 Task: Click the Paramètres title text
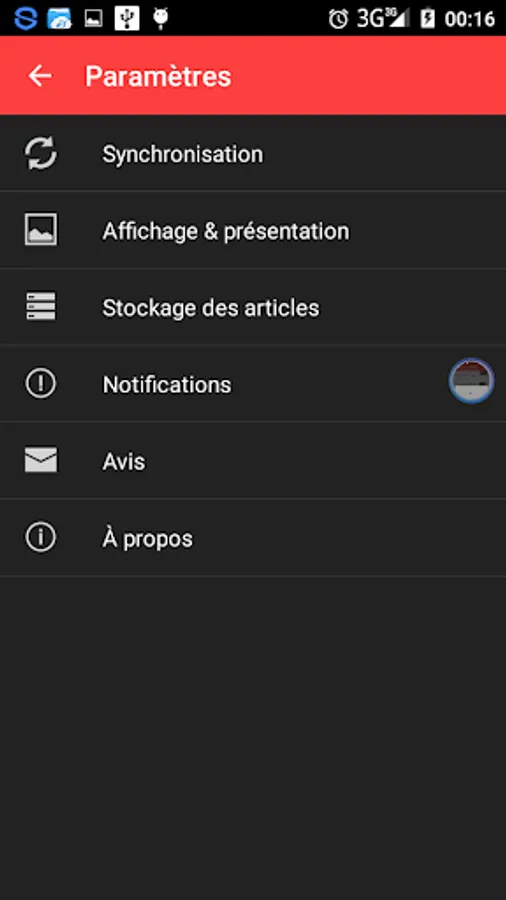click(x=158, y=76)
